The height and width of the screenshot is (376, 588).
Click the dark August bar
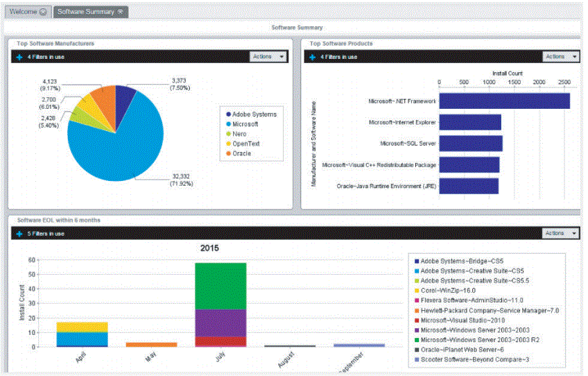pos(291,346)
